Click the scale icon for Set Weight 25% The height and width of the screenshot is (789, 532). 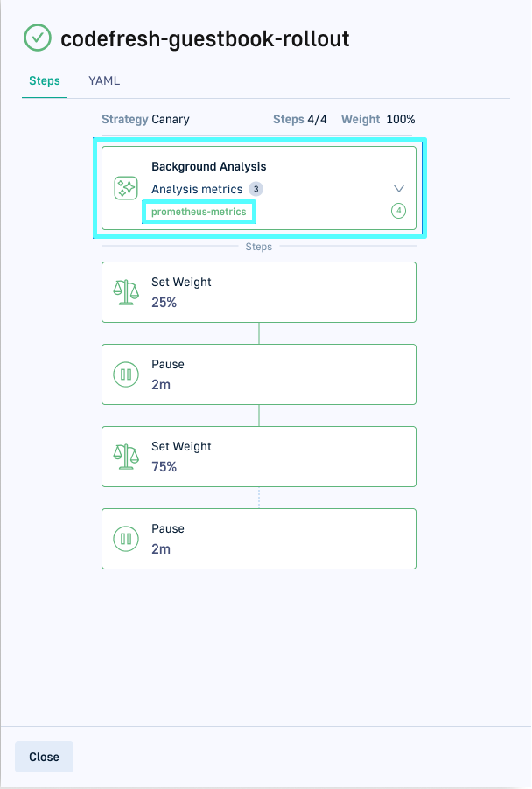tap(126, 292)
